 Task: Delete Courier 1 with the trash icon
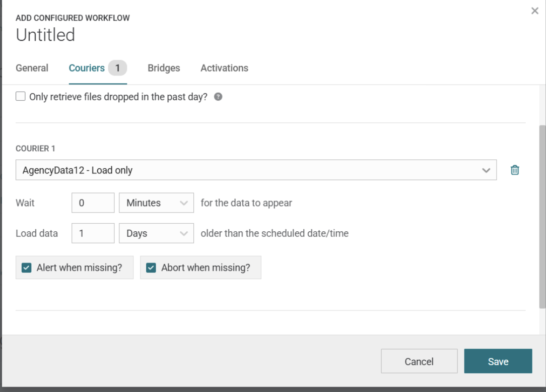tap(515, 170)
